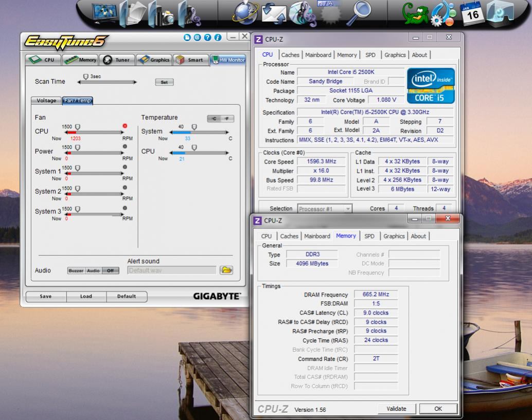Switch to EasyTune6 Memory tab
This screenshot has width=532, height=420.
pyautogui.click(x=80, y=60)
